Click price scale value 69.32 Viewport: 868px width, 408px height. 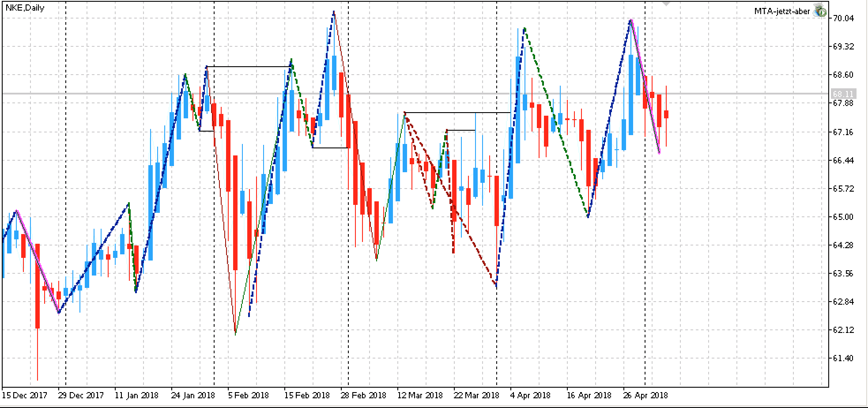(x=843, y=46)
